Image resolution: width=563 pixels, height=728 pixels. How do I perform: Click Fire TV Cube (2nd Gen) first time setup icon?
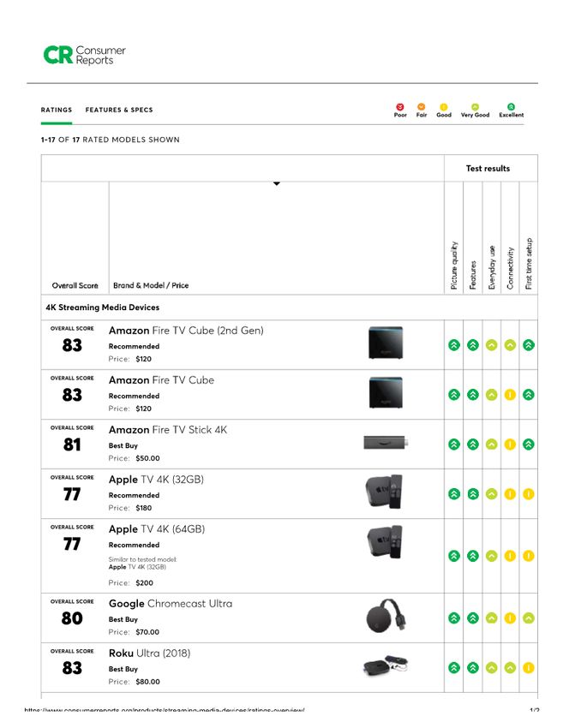coord(529,345)
